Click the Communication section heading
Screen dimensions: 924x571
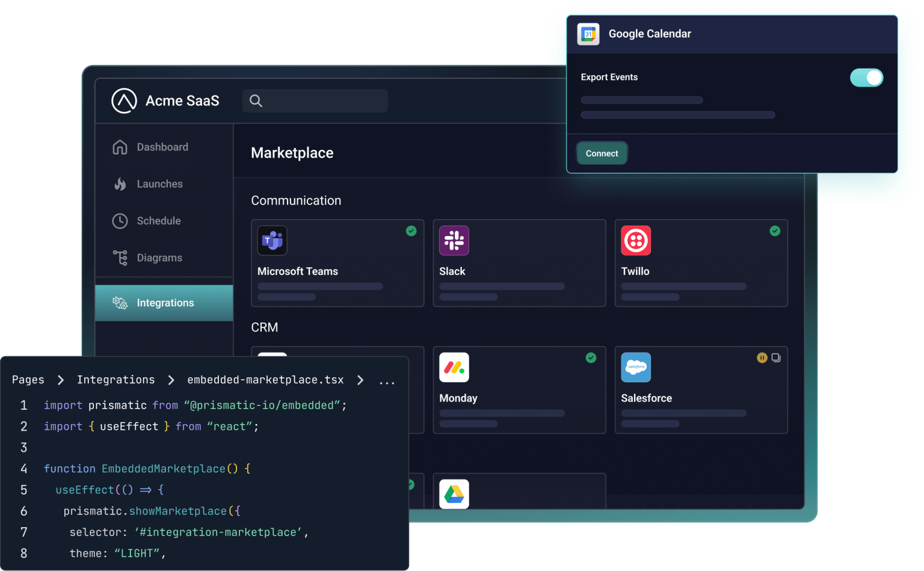[296, 200]
